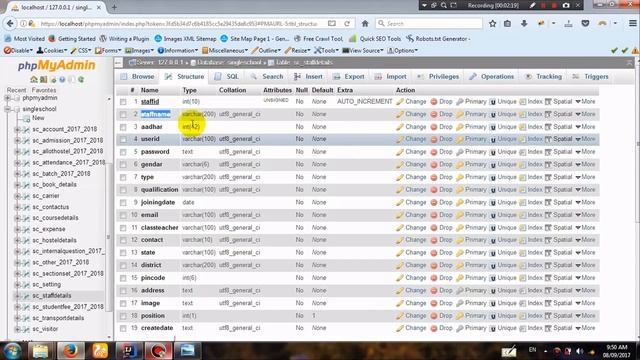Collapse the singleschool database tree node

(7, 109)
